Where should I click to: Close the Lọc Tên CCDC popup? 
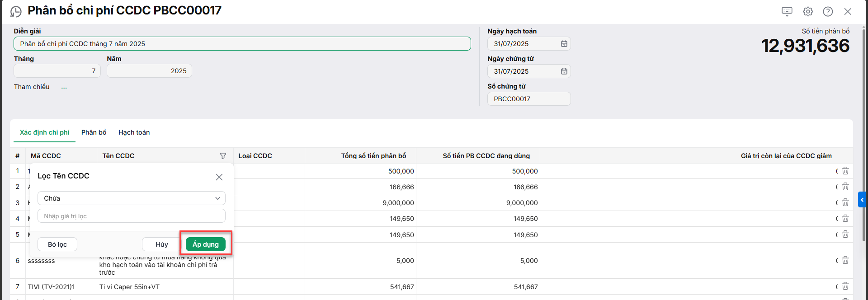pyautogui.click(x=219, y=177)
